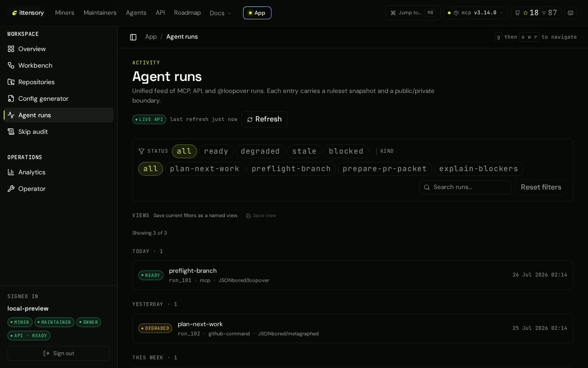This screenshot has width=588, height=368.
Task: Open Overview from the sidebar
Action: pos(58,49)
